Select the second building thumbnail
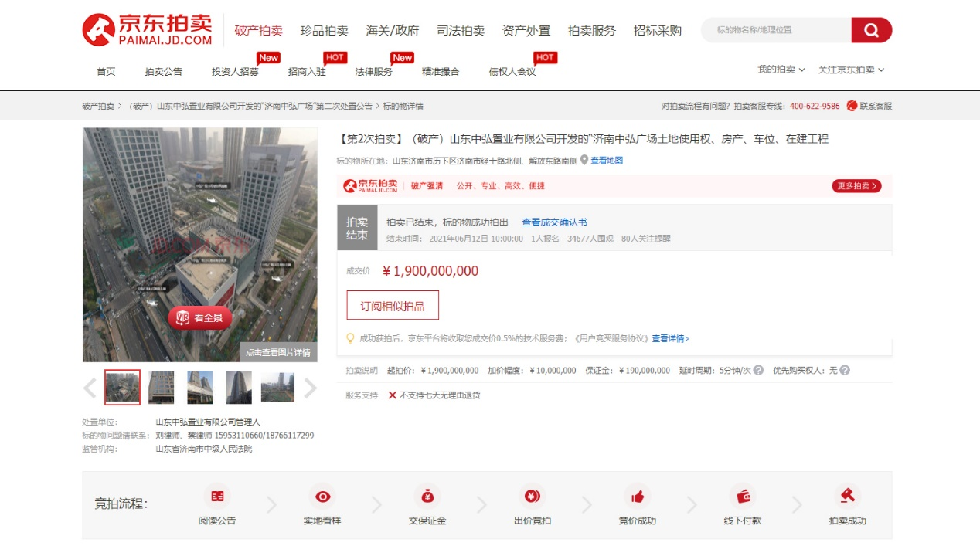 click(162, 388)
